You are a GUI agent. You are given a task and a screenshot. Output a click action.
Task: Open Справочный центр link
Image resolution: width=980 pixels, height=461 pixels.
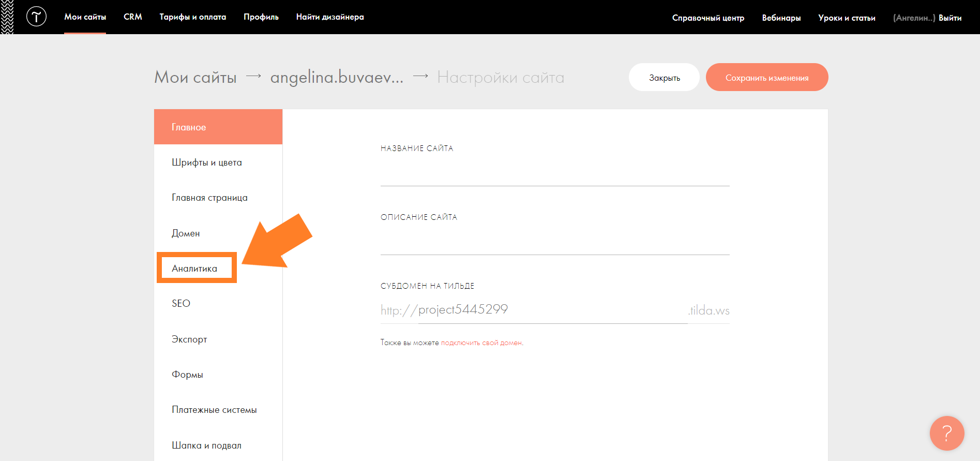coord(708,18)
